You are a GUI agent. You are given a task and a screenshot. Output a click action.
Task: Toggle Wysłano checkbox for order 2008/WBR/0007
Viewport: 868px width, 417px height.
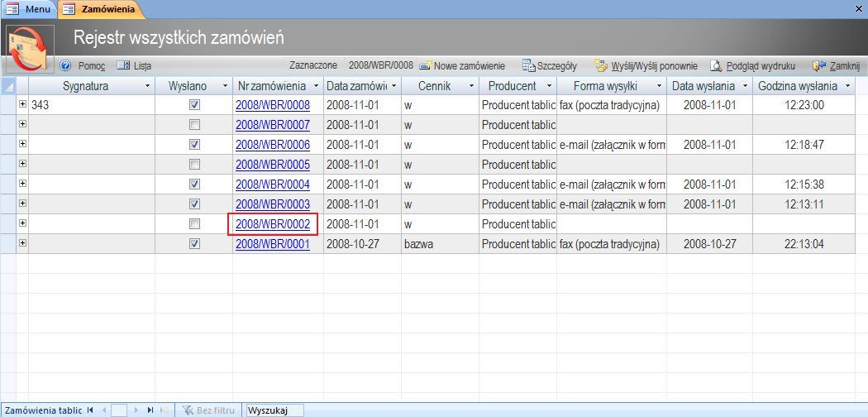pos(194,125)
